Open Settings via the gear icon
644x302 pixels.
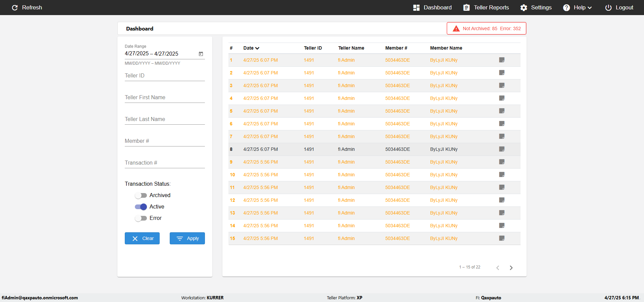click(x=524, y=7)
